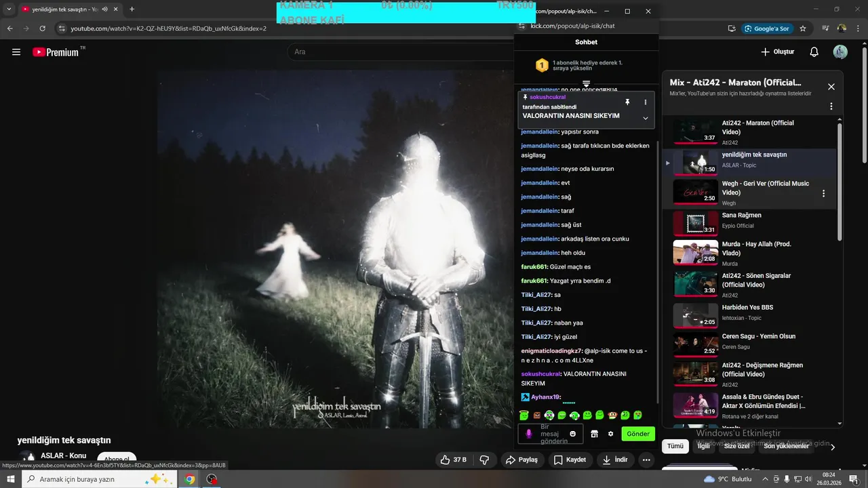Dislike the video
This screenshot has width=868, height=488.
click(x=484, y=460)
